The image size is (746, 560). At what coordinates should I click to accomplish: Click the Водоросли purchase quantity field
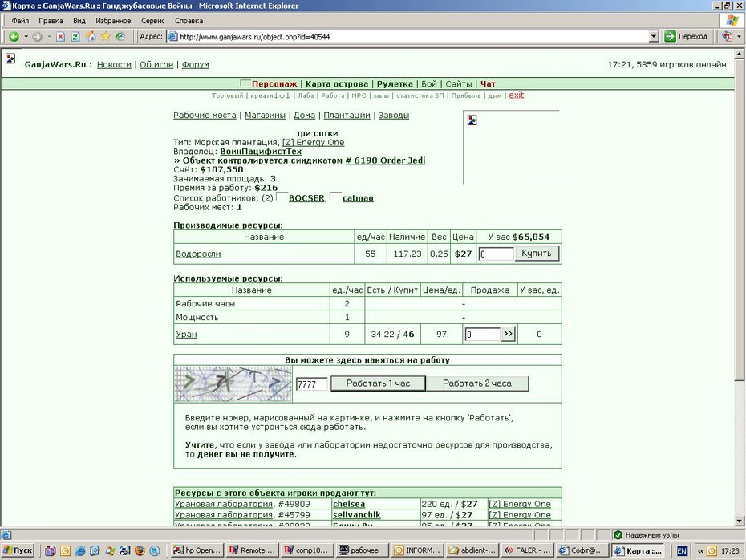pyautogui.click(x=497, y=254)
